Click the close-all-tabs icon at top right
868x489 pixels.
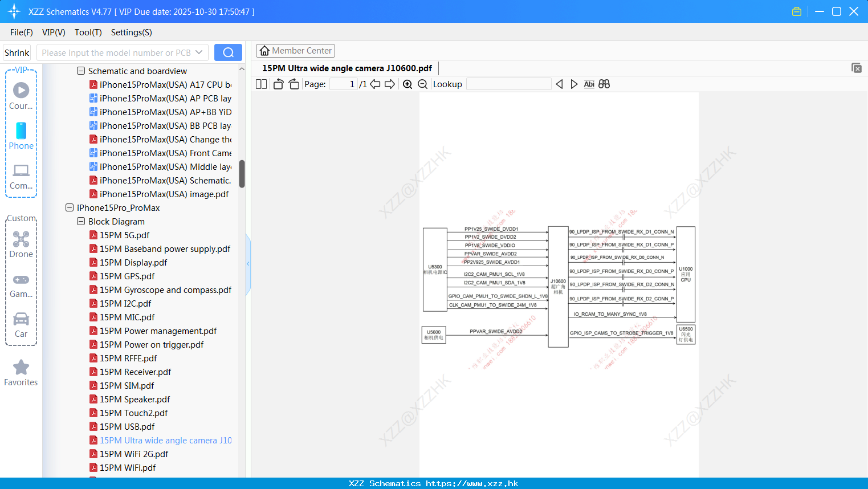pos(857,68)
